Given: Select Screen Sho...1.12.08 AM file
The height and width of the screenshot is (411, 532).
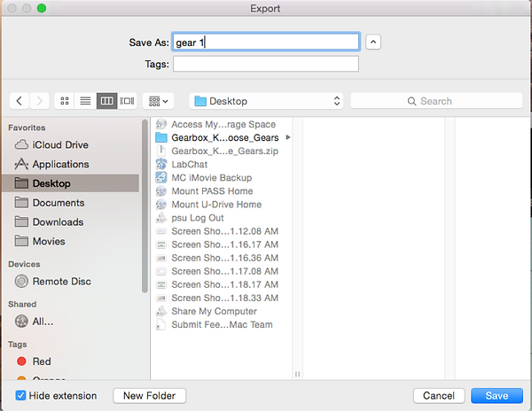Looking at the screenshot, I should click(221, 231).
